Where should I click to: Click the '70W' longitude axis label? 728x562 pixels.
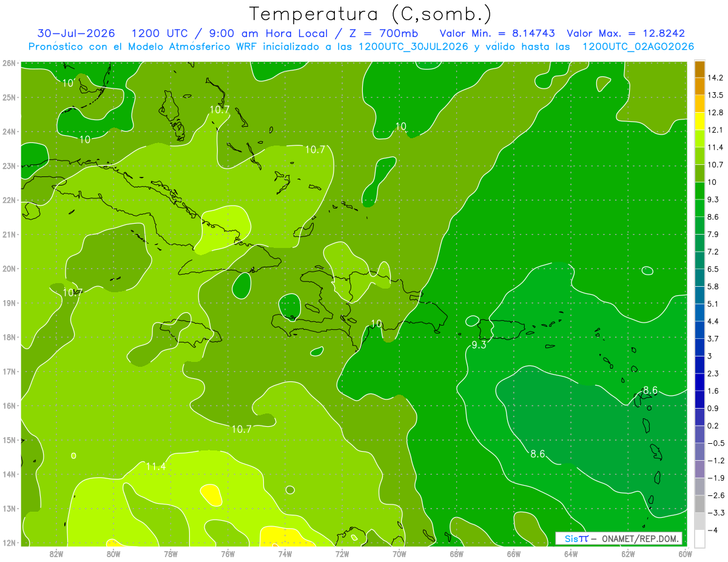[399, 553]
